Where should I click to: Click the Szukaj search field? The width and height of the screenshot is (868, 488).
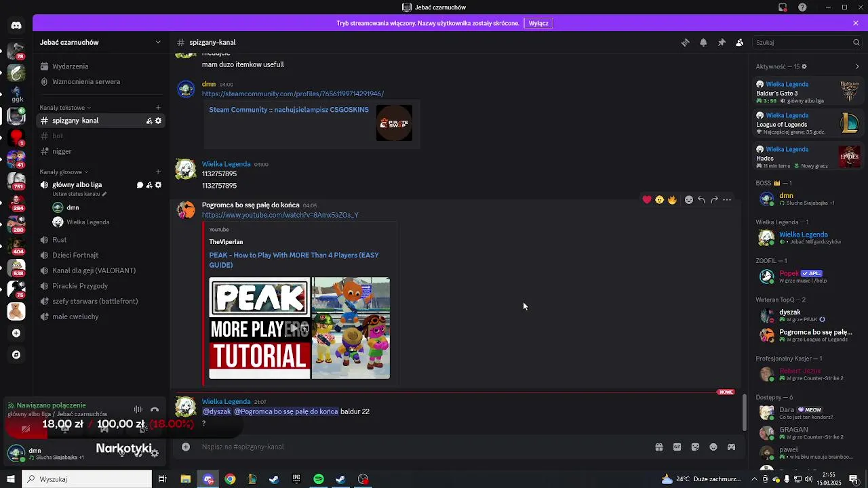click(x=807, y=42)
